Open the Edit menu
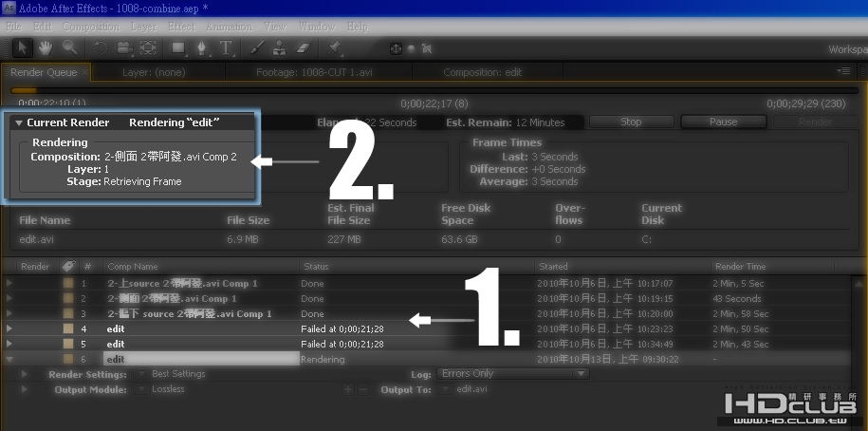The image size is (868, 431). [x=42, y=27]
